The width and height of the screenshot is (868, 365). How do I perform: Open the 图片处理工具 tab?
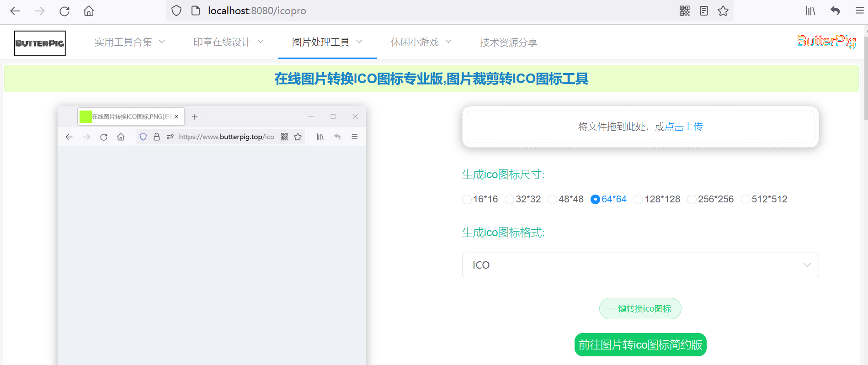tap(327, 42)
